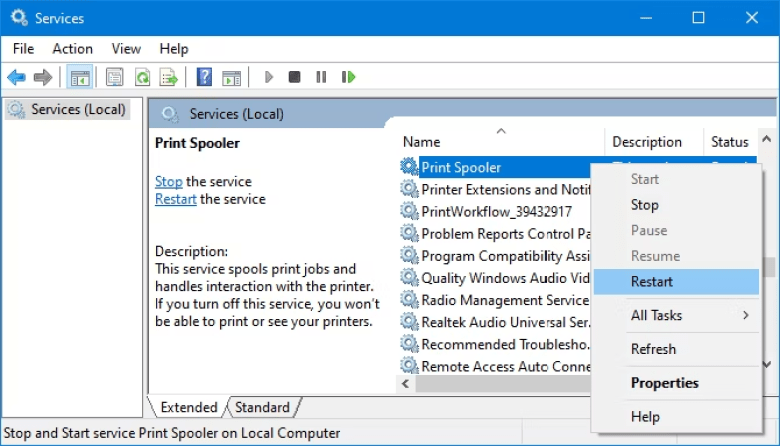
Task: Choose Stop in the context menu
Action: (x=676, y=205)
